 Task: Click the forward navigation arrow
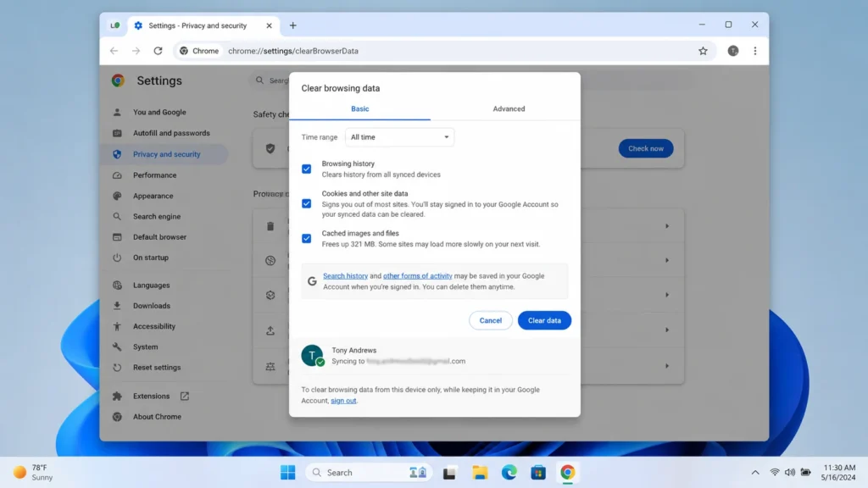coord(136,51)
